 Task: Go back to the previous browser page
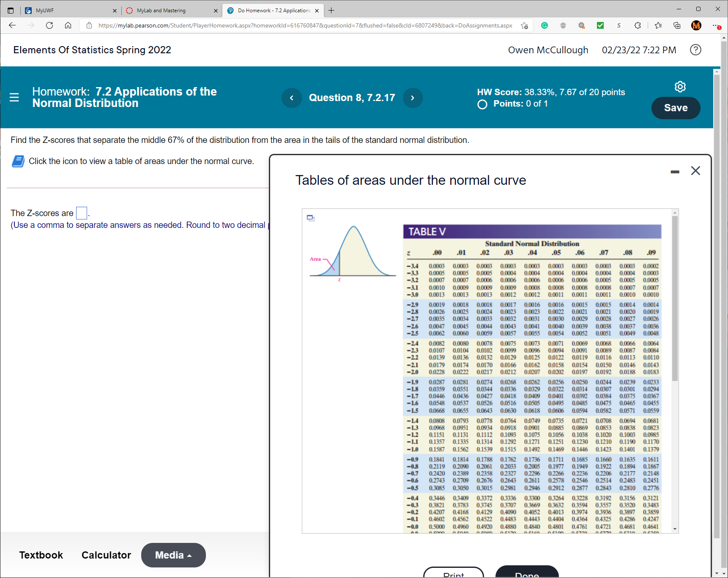pos(12,25)
